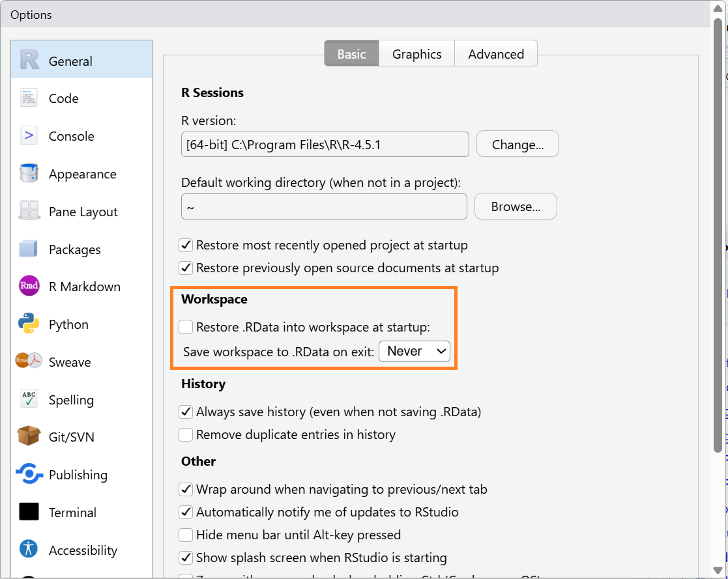Image resolution: width=728 pixels, height=579 pixels.
Task: Toggle Always save history checkbox
Action: point(186,412)
